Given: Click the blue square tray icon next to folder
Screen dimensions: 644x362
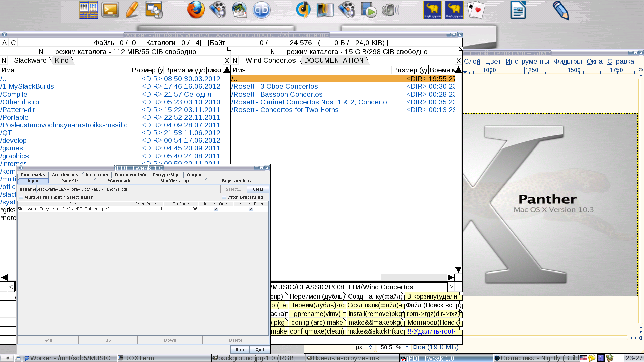Looking at the screenshot, I should [601, 358].
